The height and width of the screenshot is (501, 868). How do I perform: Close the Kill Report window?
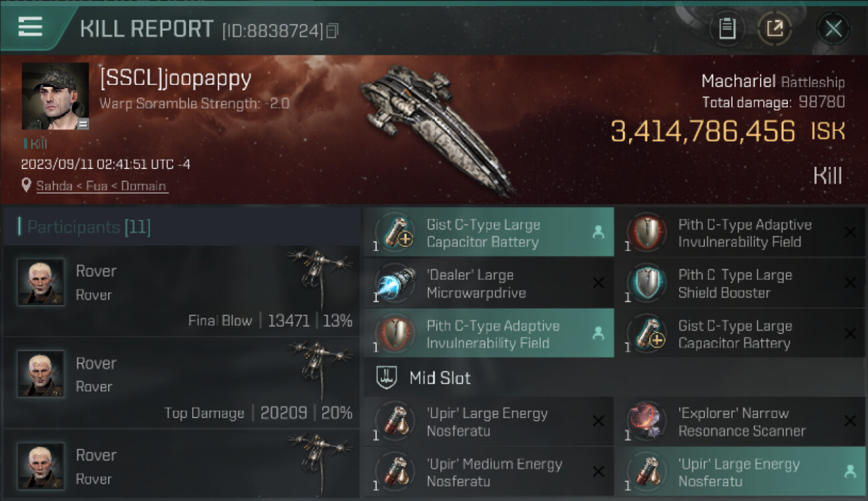(x=833, y=28)
